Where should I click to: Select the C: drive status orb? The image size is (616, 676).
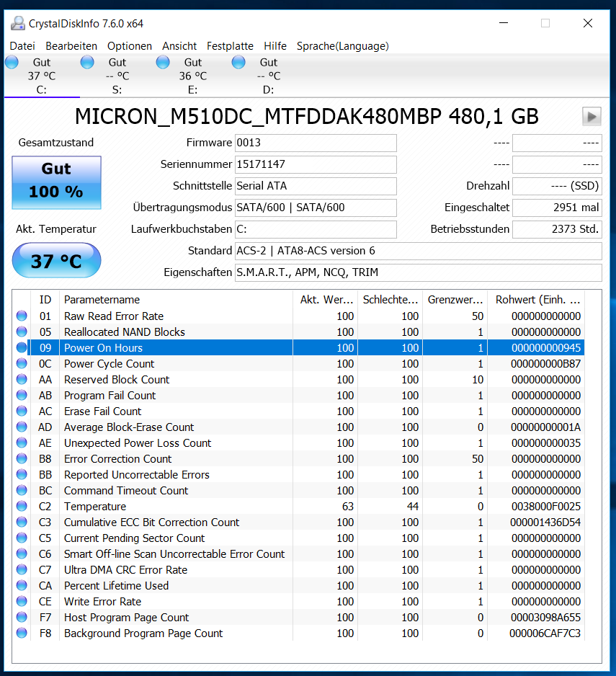point(12,62)
